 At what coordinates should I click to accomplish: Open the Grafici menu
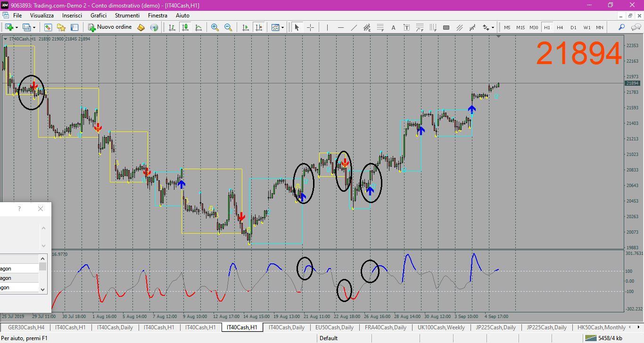click(x=99, y=16)
